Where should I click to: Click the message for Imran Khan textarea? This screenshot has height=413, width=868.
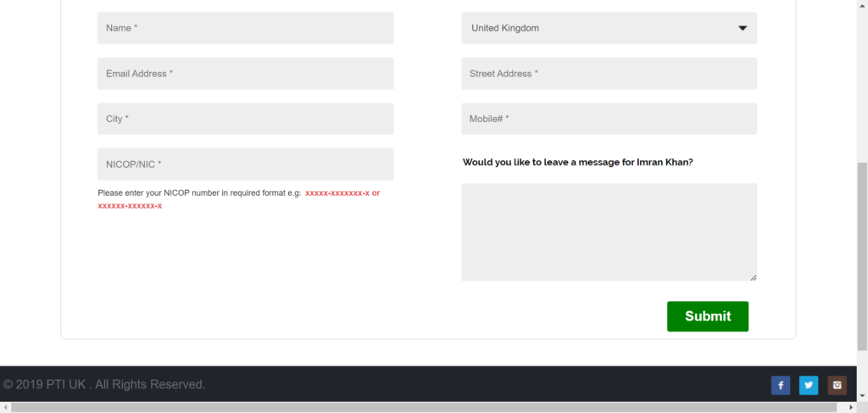(x=609, y=232)
